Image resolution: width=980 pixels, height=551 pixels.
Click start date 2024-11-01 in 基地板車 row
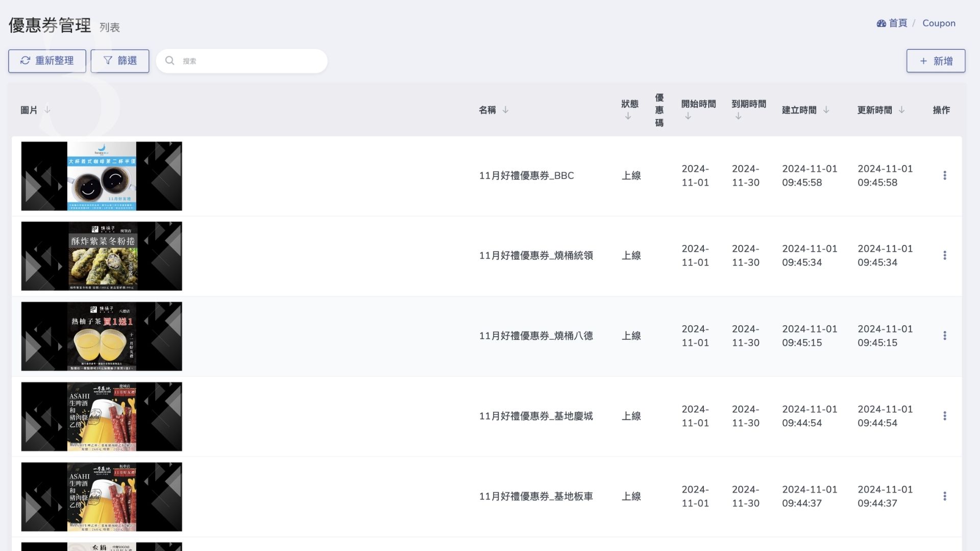point(695,496)
